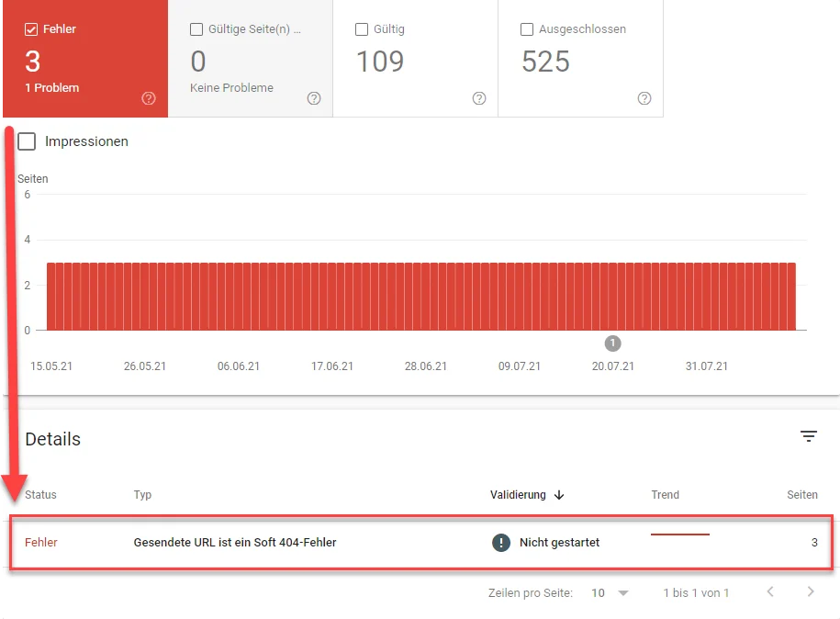Select a red bar on the coverage chart

click(x=367, y=294)
